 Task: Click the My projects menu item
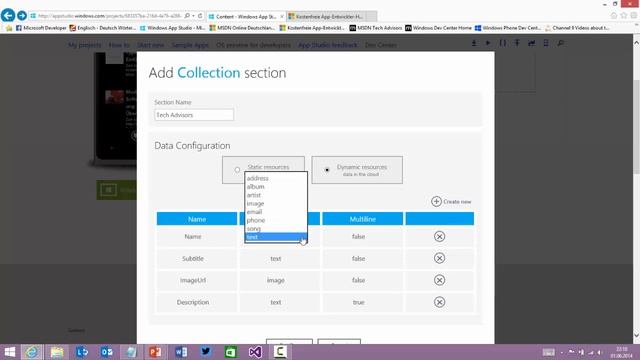tap(84, 45)
